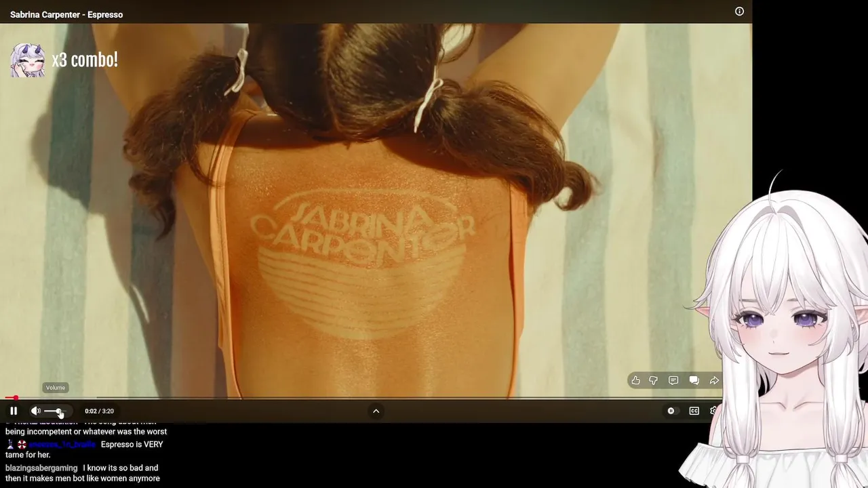The image size is (868, 488).
Task: Like the video with thumbs-up icon
Action: pyautogui.click(x=635, y=380)
